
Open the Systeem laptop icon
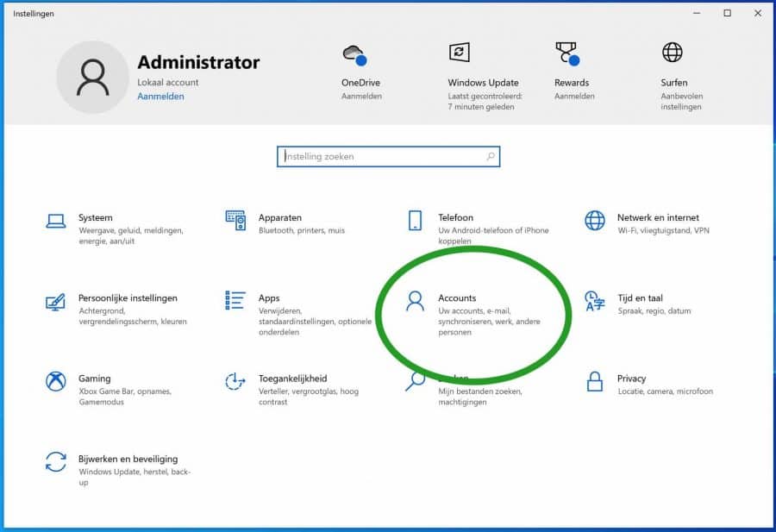click(x=56, y=222)
